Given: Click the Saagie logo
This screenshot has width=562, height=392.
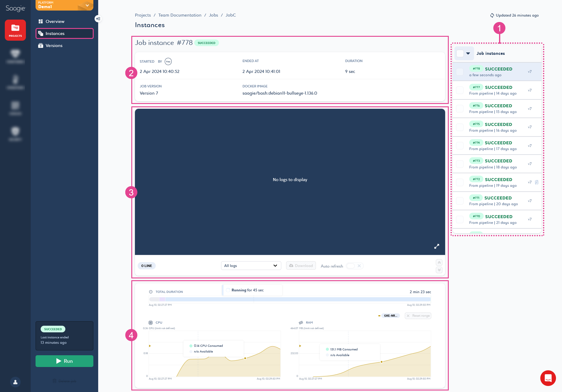Looking at the screenshot, I should [x=15, y=8].
